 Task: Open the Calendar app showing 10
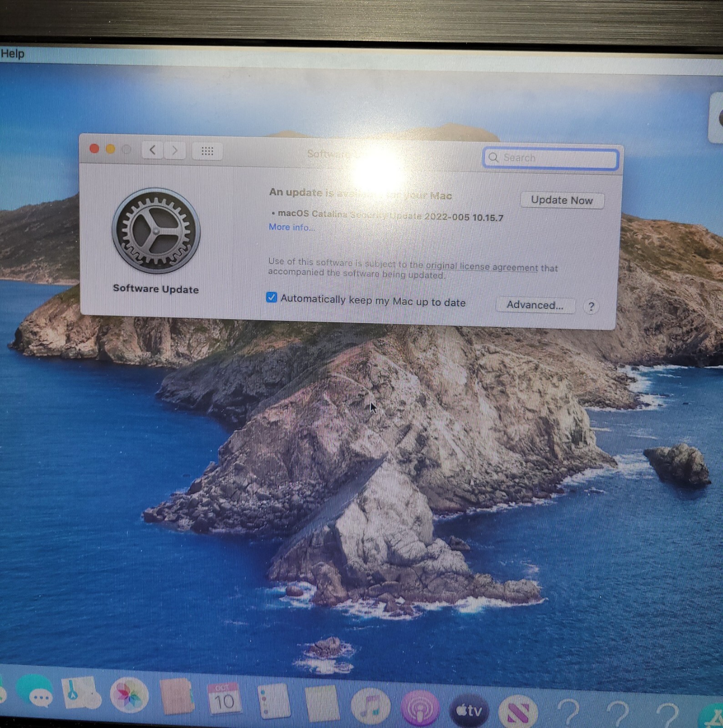pyautogui.click(x=224, y=699)
